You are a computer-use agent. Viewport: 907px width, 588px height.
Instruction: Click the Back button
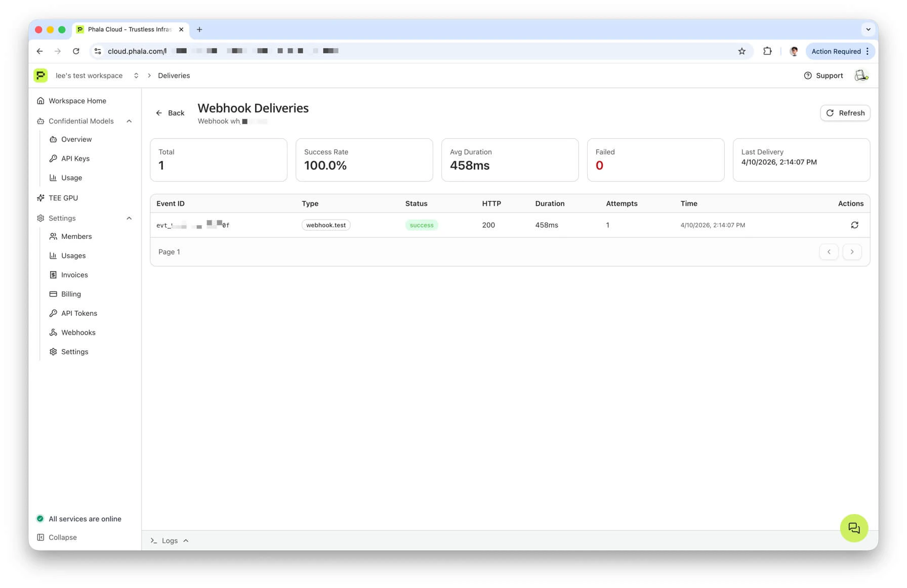[x=170, y=112]
